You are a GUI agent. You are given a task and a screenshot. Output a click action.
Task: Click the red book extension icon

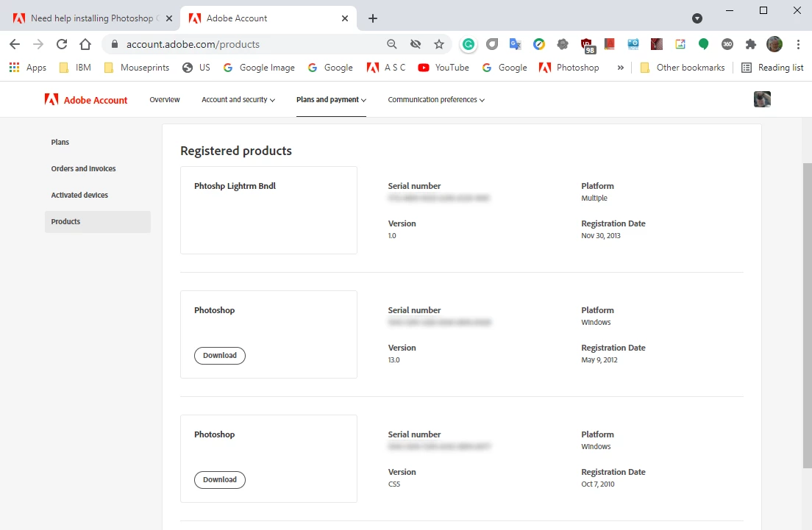coord(610,44)
